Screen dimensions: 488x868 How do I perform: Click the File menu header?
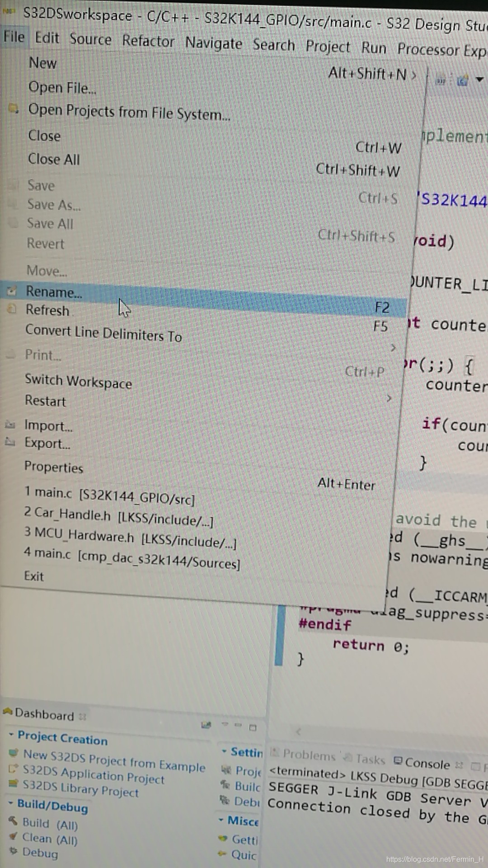point(14,36)
